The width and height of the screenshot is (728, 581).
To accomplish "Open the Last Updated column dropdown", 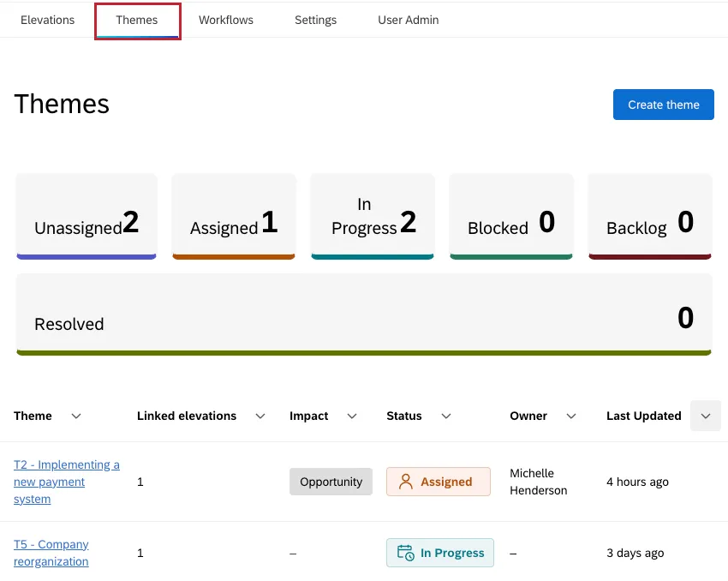I will point(706,416).
